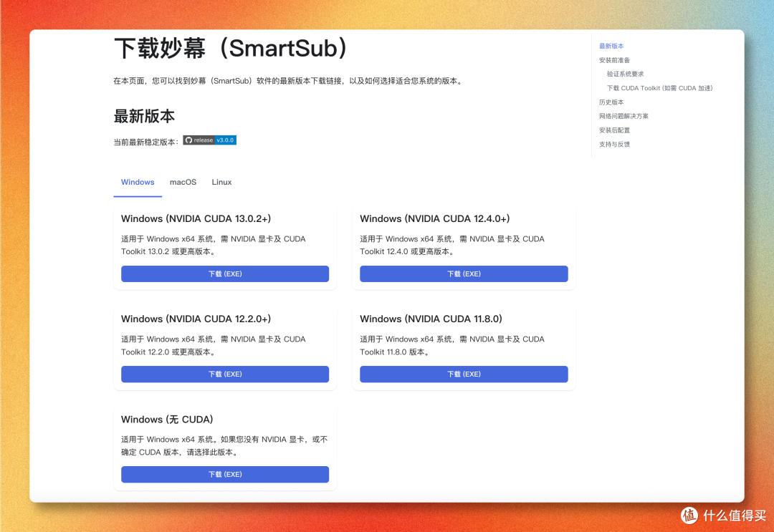This screenshot has width=774, height=532.
Task: Jump to 验证系统要求 subsection
Action: 625,74
